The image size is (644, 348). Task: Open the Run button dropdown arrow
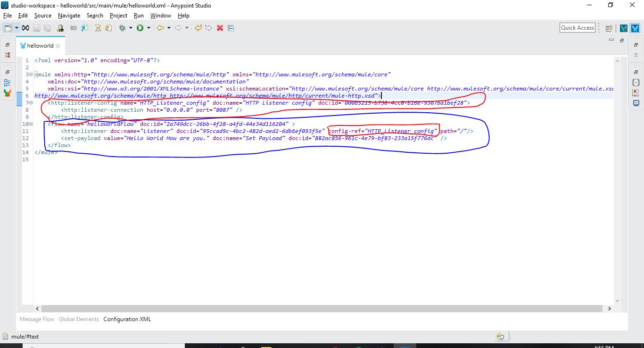149,28
